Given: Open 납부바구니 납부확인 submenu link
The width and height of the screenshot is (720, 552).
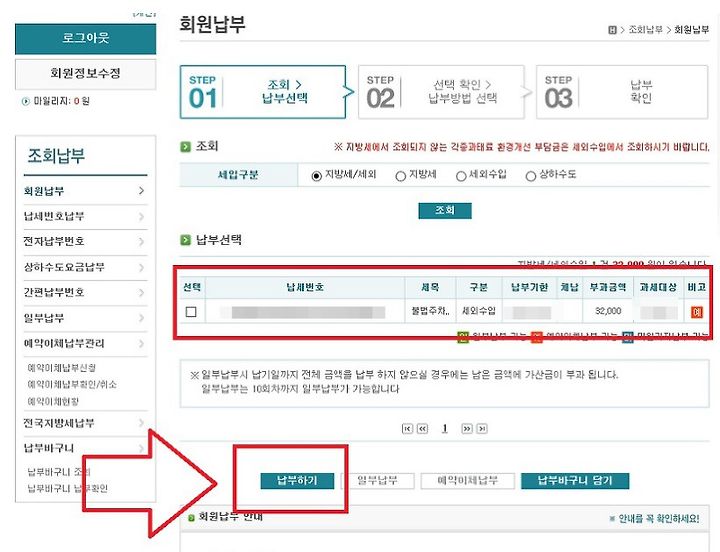Looking at the screenshot, I should pos(68,488).
